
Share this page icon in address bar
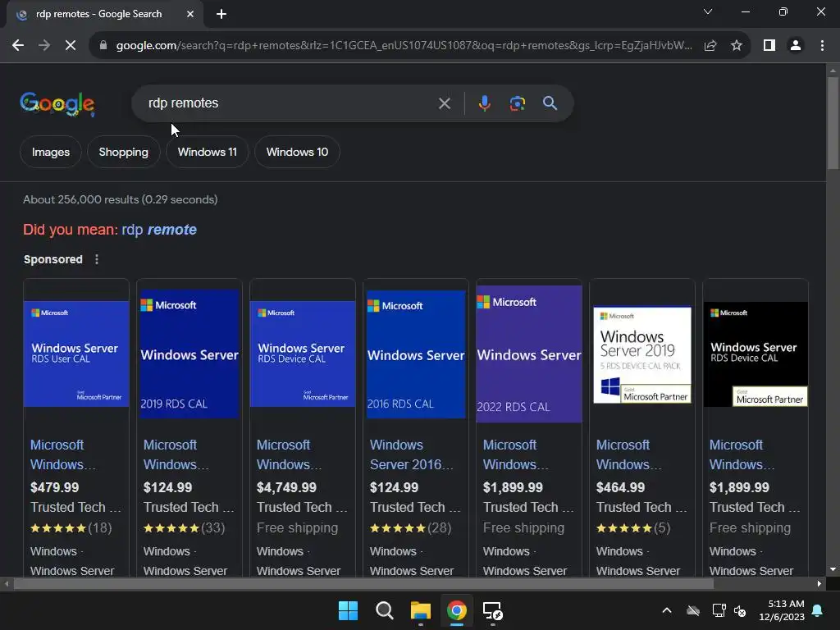click(x=710, y=46)
